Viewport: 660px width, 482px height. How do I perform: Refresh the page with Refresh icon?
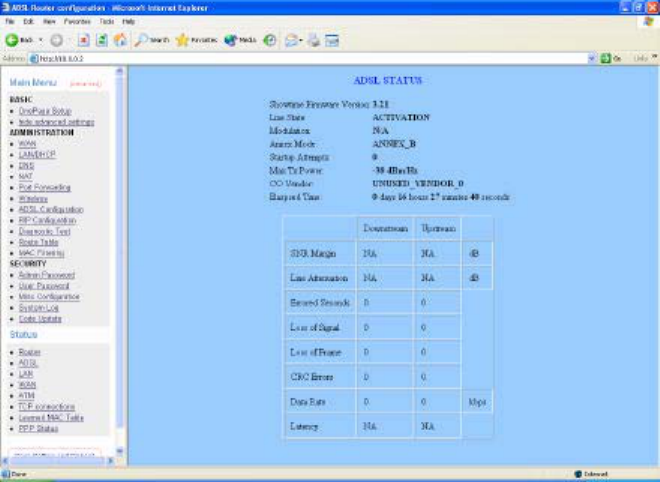point(101,40)
